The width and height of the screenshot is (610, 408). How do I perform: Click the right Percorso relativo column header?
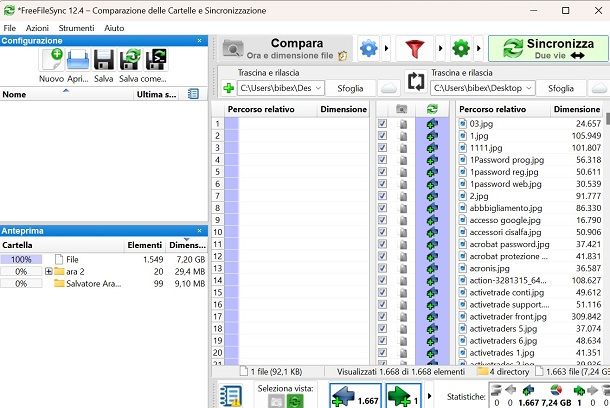(x=503, y=109)
